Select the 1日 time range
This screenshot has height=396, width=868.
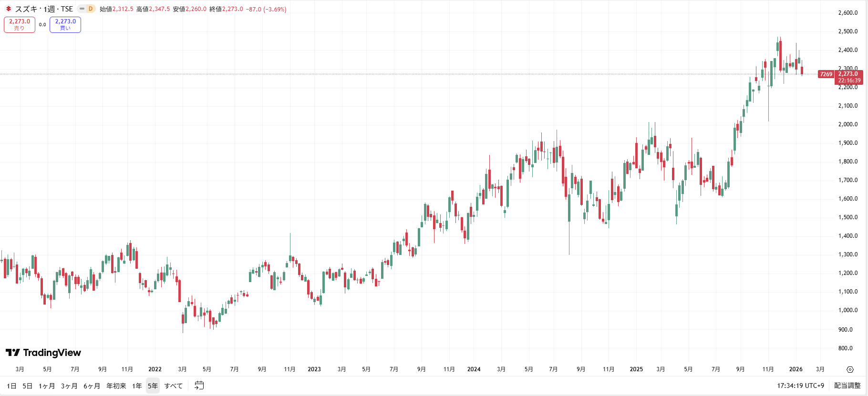point(11,386)
